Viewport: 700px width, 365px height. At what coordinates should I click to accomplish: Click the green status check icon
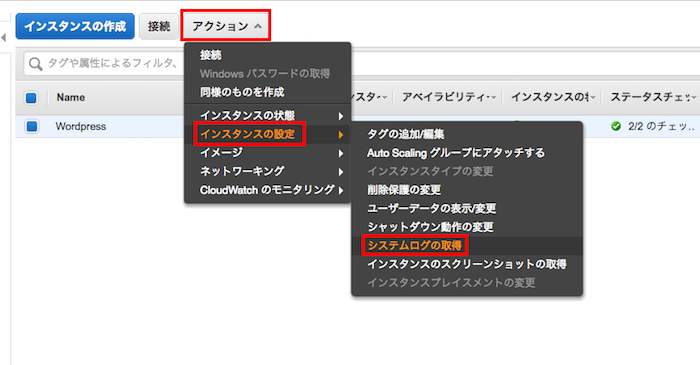616,126
